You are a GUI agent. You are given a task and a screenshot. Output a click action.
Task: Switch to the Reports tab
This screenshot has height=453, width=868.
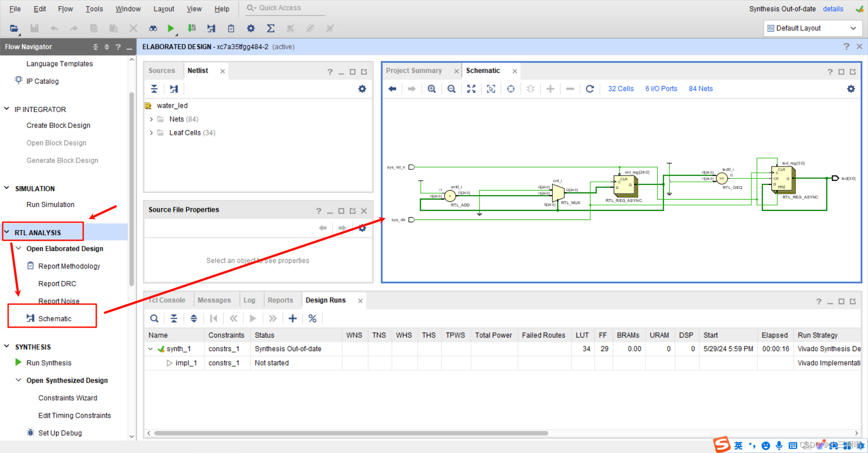coord(280,300)
